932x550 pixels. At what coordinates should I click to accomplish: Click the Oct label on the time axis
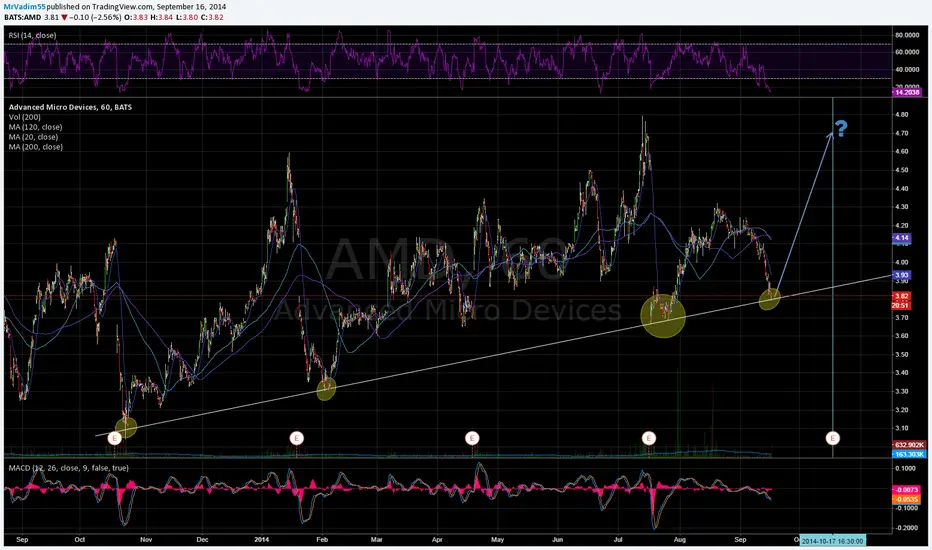click(x=80, y=540)
